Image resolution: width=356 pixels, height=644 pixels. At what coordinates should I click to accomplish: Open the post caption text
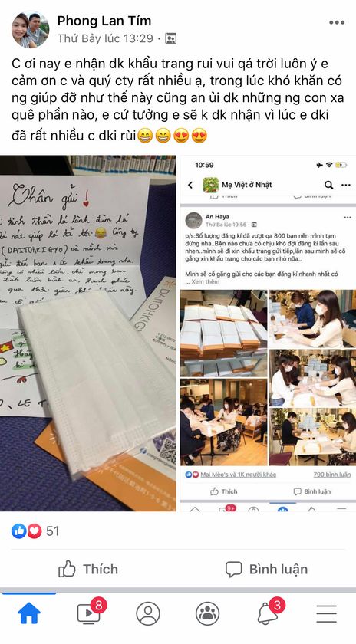[176, 100]
